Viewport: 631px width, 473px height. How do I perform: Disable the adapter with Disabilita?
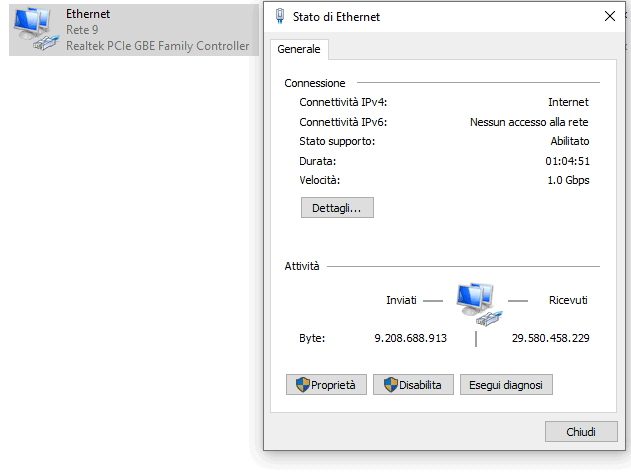(413, 385)
